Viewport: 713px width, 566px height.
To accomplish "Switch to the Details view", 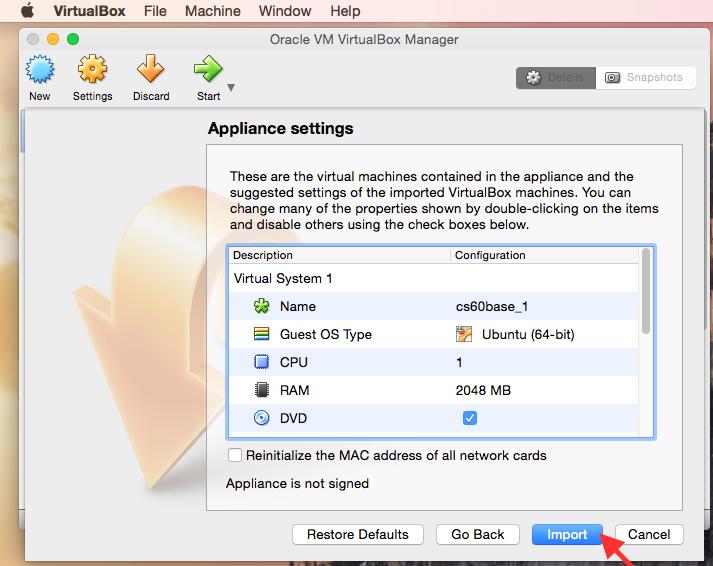I will click(x=556, y=78).
